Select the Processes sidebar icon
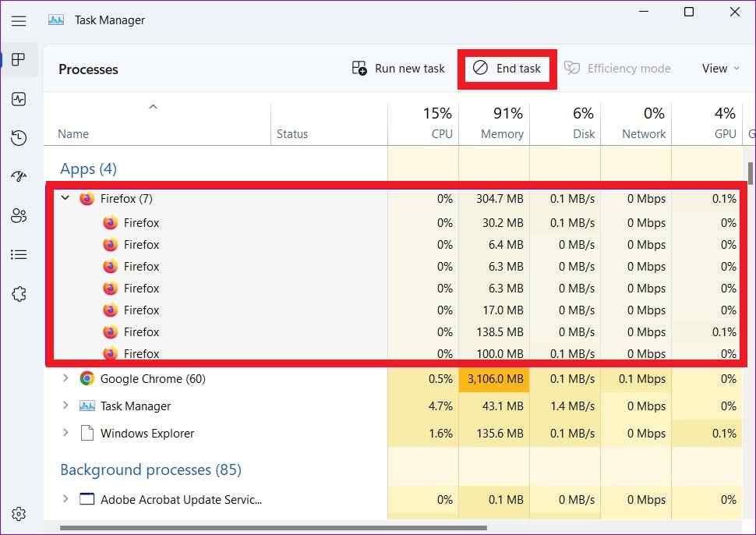The width and height of the screenshot is (756, 535). pyautogui.click(x=19, y=60)
